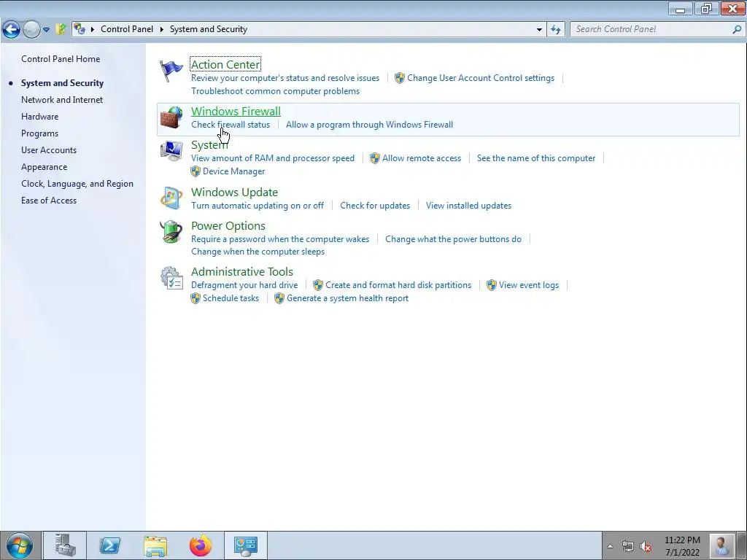This screenshot has width=747, height=560.
Task: Click Require a password when computer wakes
Action: pos(280,239)
